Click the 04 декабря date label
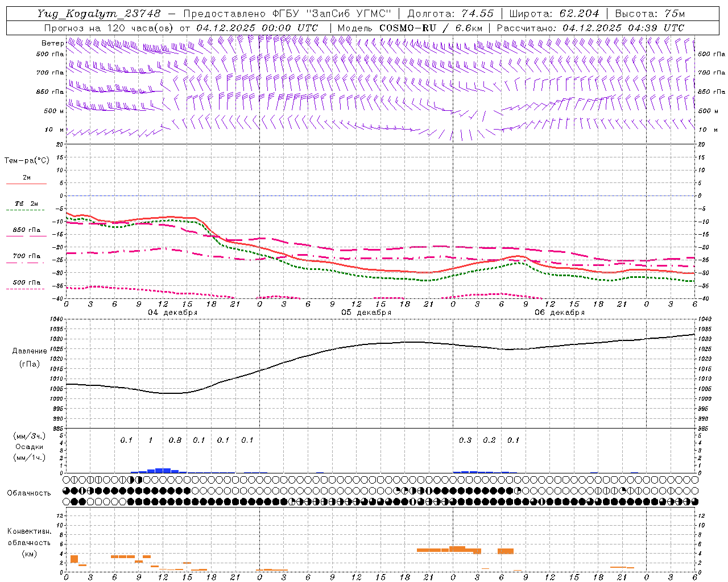The height and width of the screenshot is (582, 728). tap(173, 313)
